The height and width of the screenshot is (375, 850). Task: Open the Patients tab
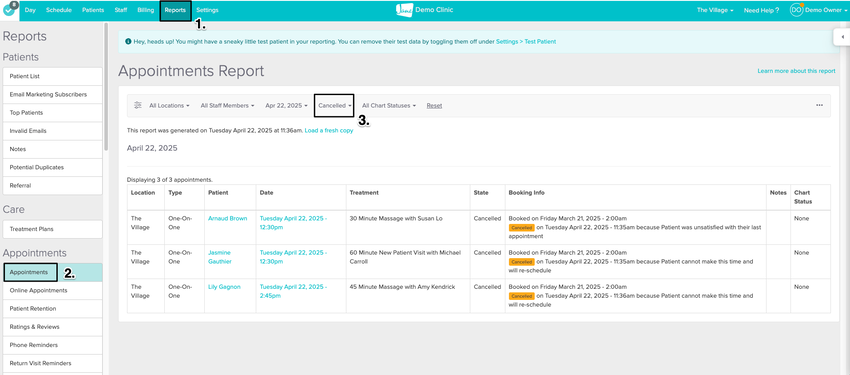[x=93, y=10]
